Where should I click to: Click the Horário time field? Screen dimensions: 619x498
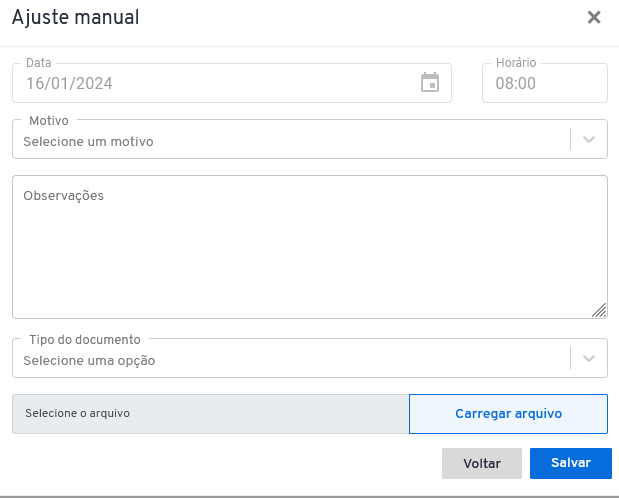click(544, 83)
